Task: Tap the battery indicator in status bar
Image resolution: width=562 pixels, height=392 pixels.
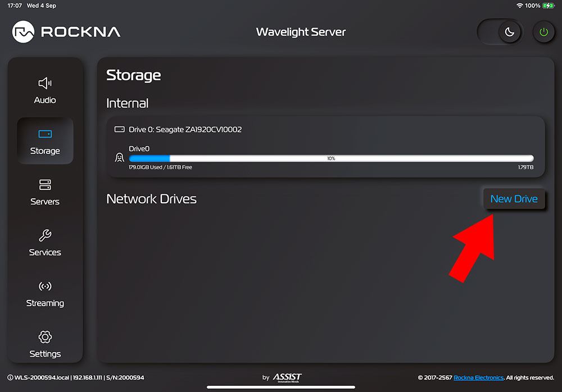Action: point(549,6)
